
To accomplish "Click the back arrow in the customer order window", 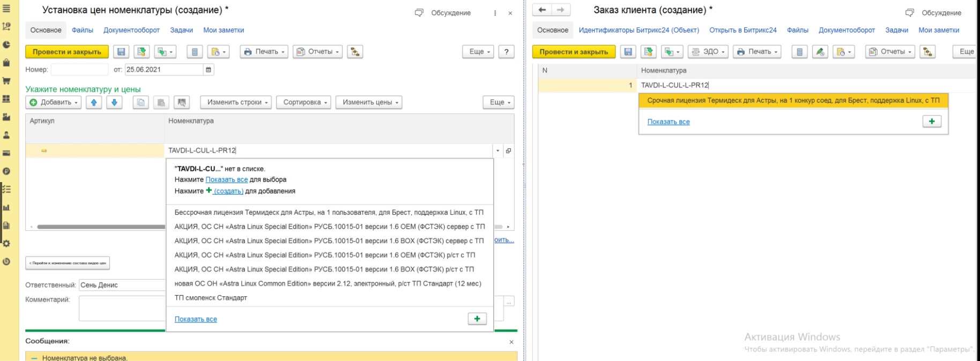I will point(542,10).
